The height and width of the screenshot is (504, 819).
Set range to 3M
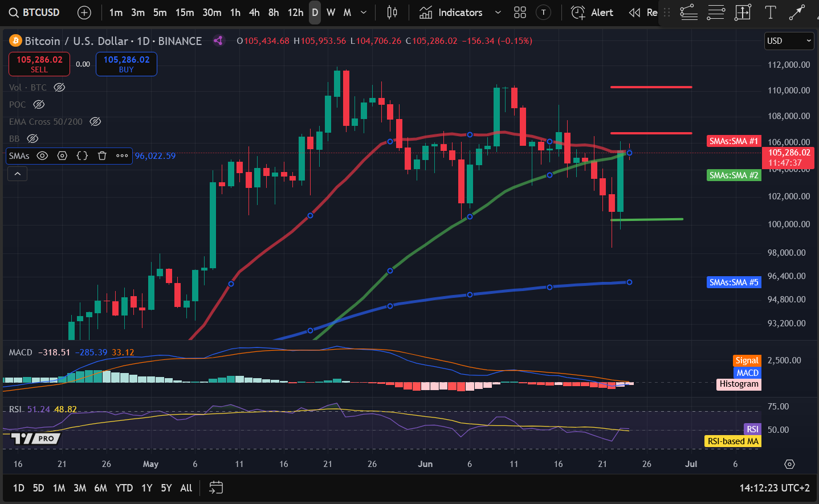(x=80, y=488)
